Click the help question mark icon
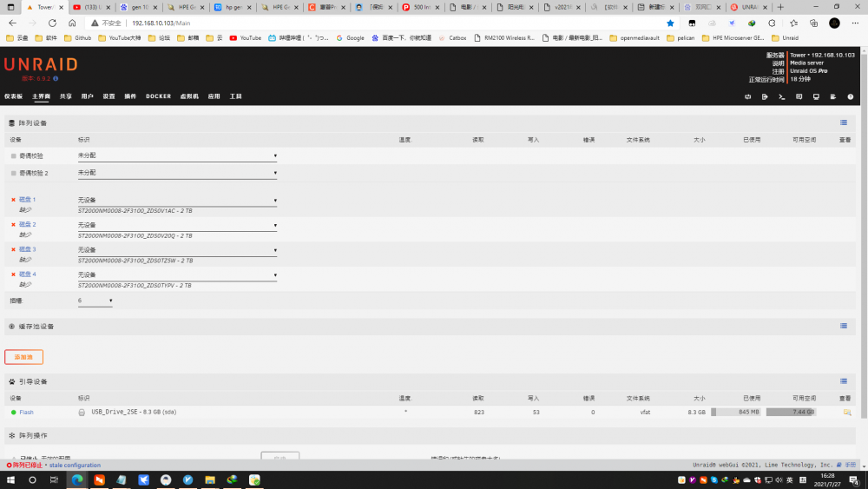The image size is (868, 489). [x=851, y=96]
